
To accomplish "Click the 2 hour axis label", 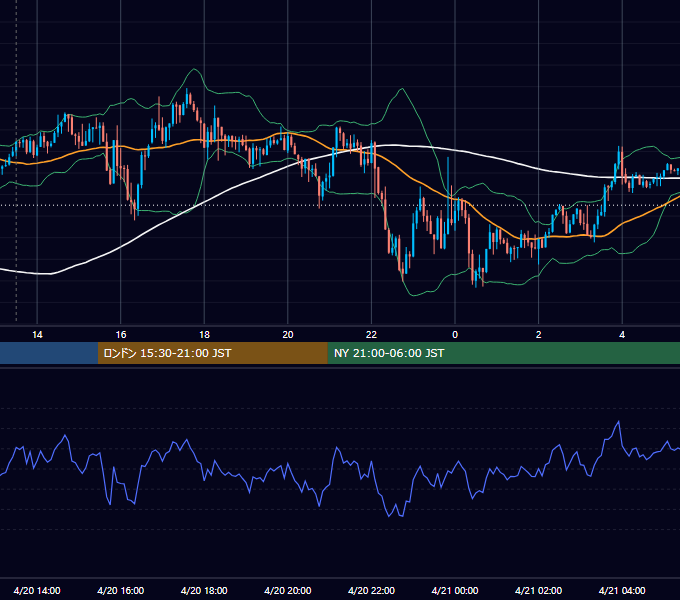I will tap(539, 335).
